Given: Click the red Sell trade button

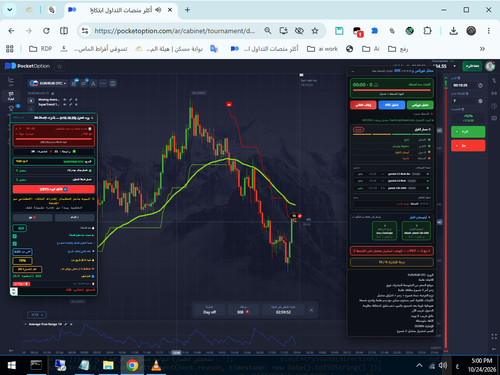Looking at the screenshot, I should (468, 146).
